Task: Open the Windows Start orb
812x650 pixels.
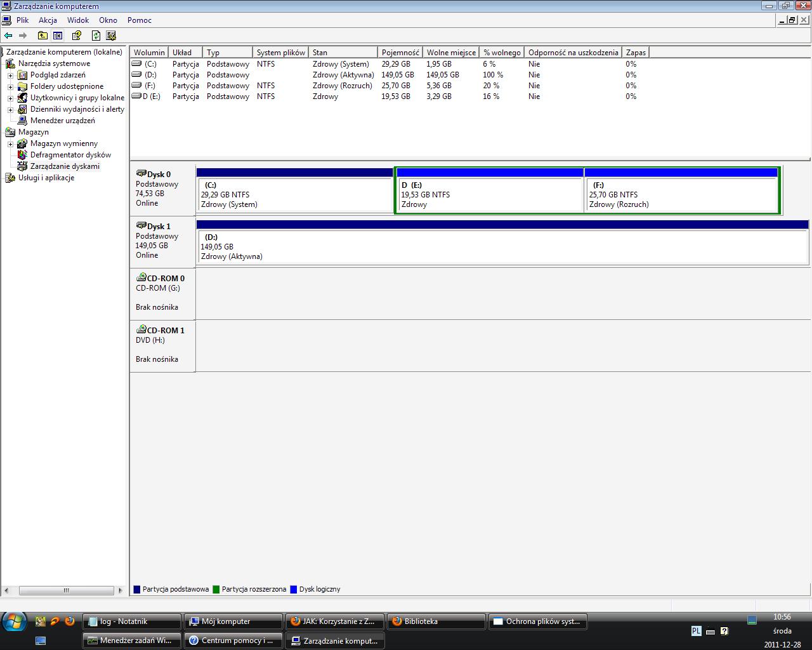Action: click(14, 621)
